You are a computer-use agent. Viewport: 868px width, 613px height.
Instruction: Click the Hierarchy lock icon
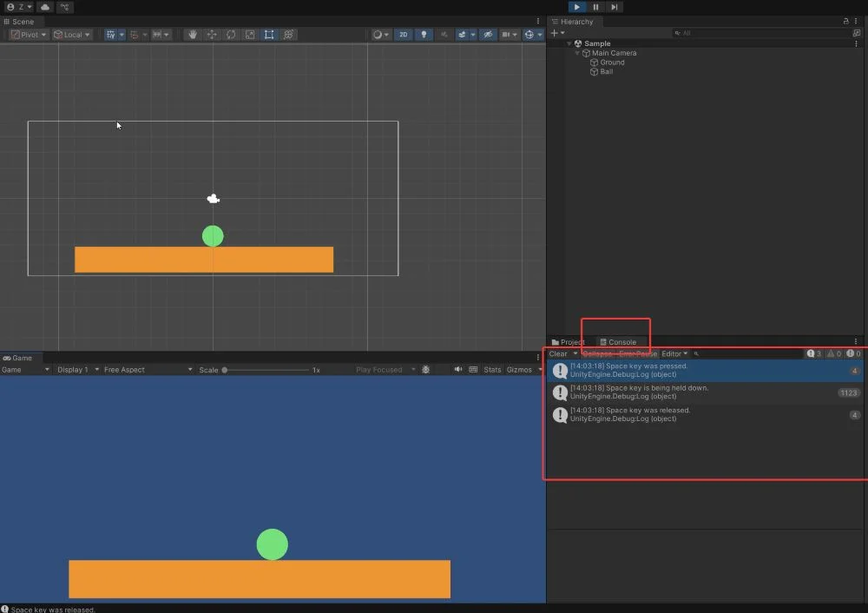coord(845,22)
